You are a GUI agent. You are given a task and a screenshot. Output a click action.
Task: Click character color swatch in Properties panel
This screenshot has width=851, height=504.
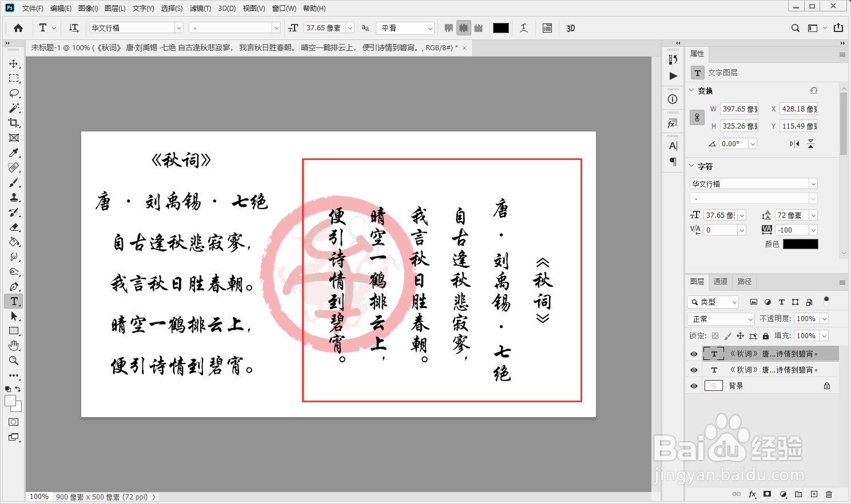point(801,244)
